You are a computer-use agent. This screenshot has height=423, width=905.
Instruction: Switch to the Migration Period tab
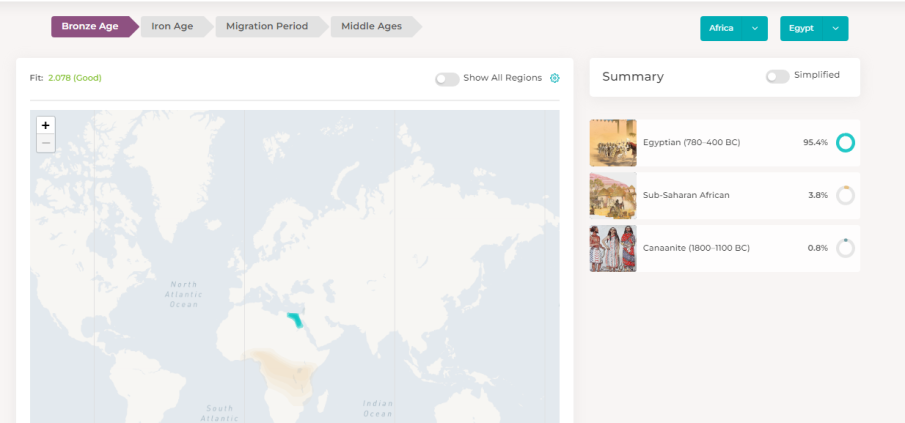(x=267, y=27)
